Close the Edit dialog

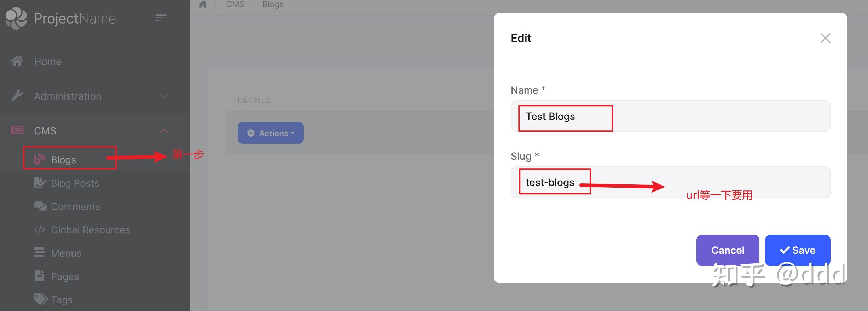pyautogui.click(x=825, y=38)
